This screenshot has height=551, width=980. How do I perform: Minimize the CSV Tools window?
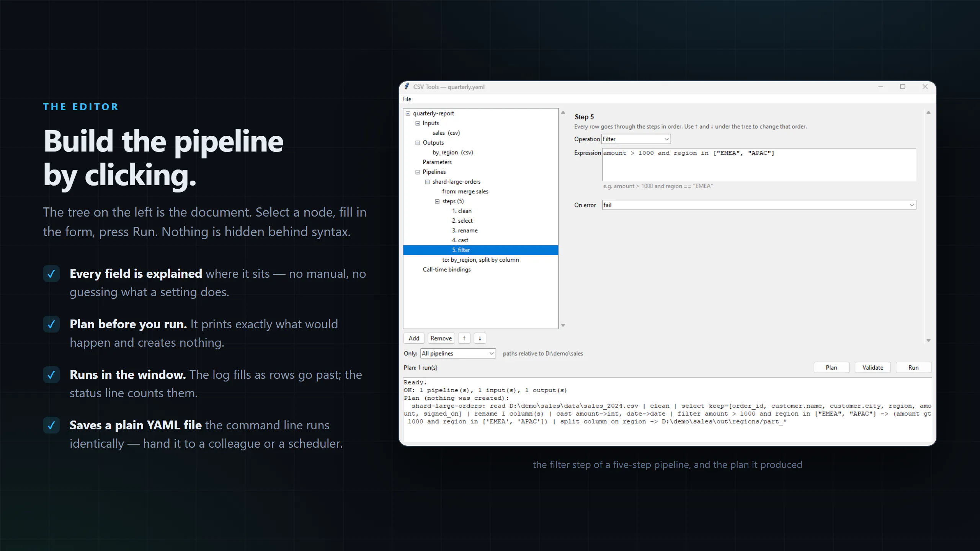point(880,87)
